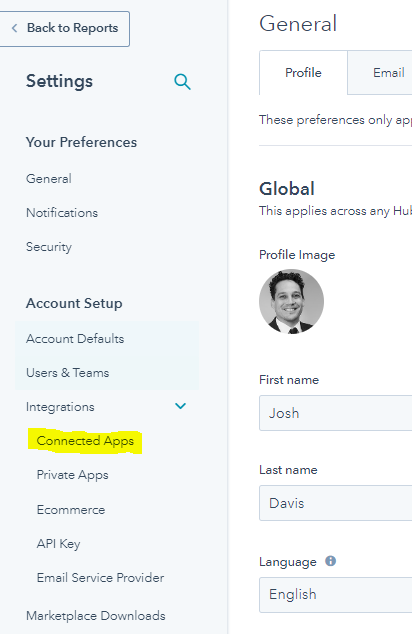Collapse the Integrations chevron

(180, 406)
